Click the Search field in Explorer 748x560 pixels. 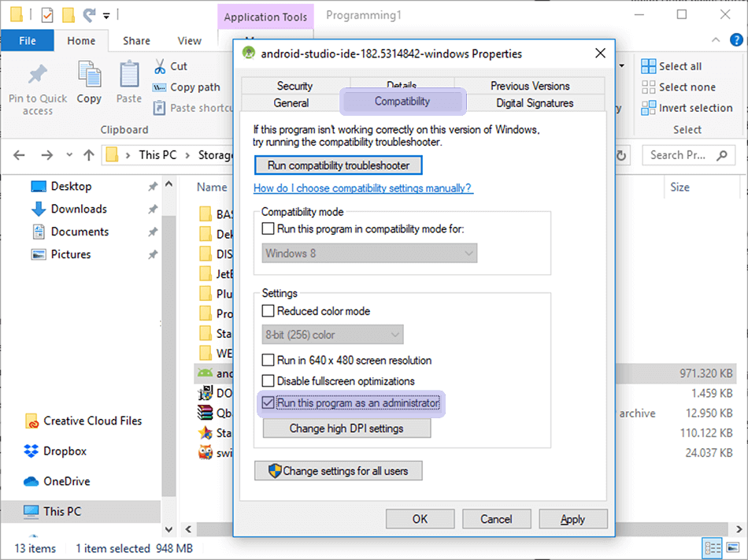[x=685, y=155]
